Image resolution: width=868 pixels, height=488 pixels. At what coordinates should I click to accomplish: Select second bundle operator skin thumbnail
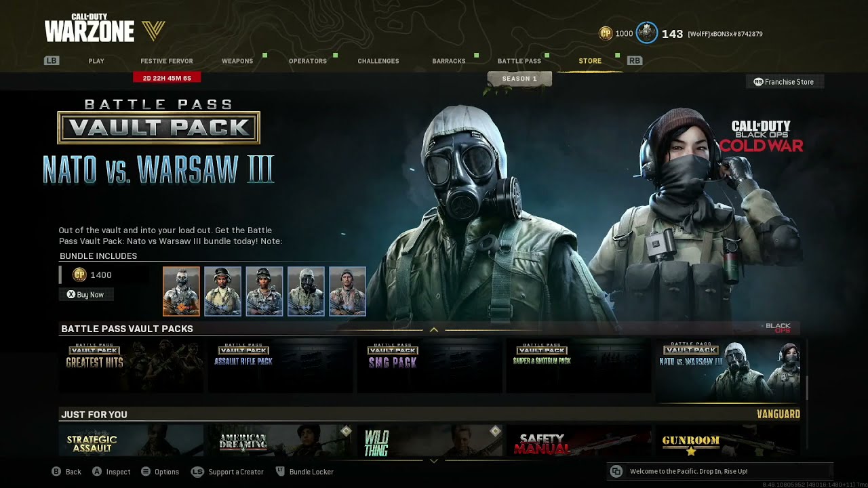tap(222, 291)
